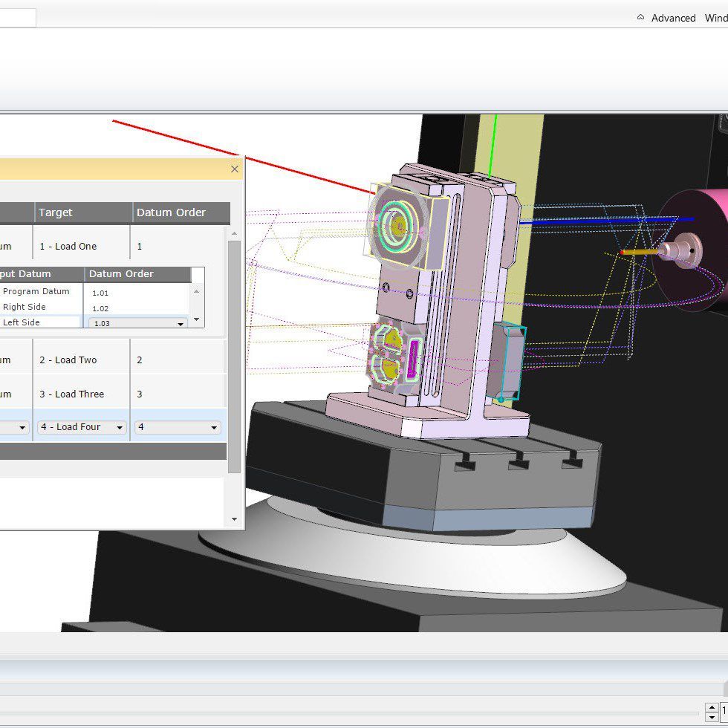Click the main table vertical scrollbar thumb

pos(235,357)
